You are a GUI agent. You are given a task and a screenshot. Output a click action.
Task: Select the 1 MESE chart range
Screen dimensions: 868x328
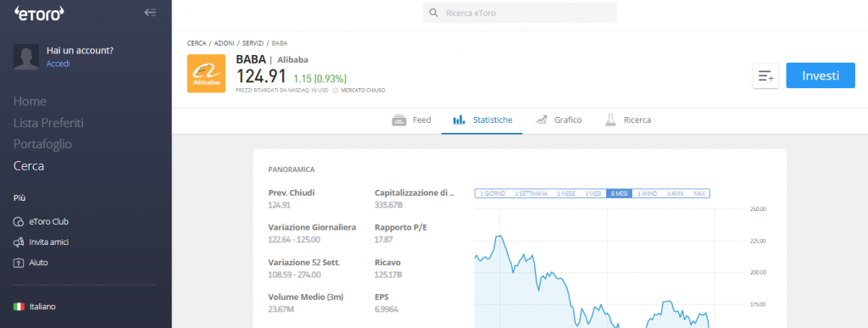pos(565,193)
